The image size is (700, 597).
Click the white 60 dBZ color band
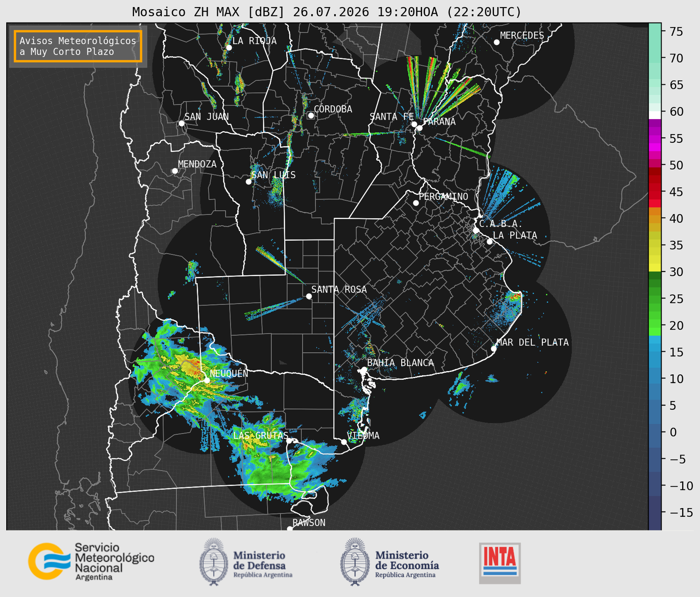pos(655,115)
